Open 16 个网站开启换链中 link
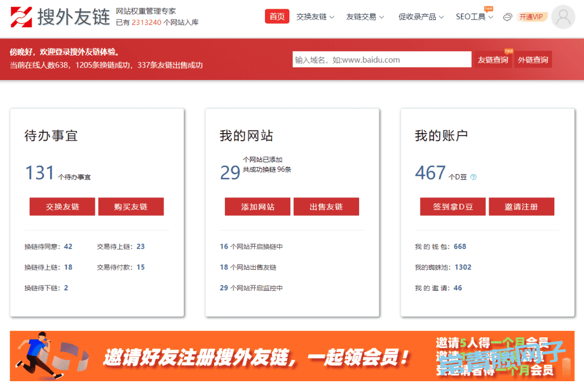 pos(251,247)
